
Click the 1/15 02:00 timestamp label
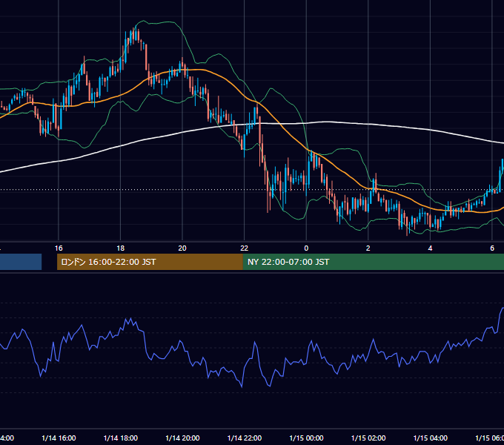368,438
